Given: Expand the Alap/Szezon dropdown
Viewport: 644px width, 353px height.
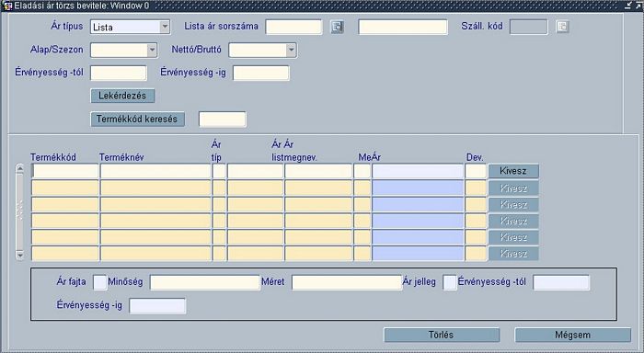Looking at the screenshot, I should (123, 50).
